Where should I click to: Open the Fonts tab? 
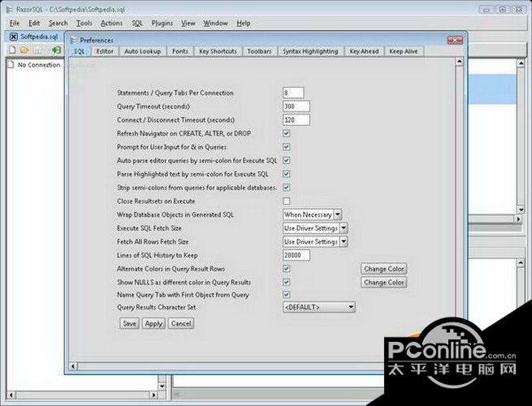tap(179, 51)
